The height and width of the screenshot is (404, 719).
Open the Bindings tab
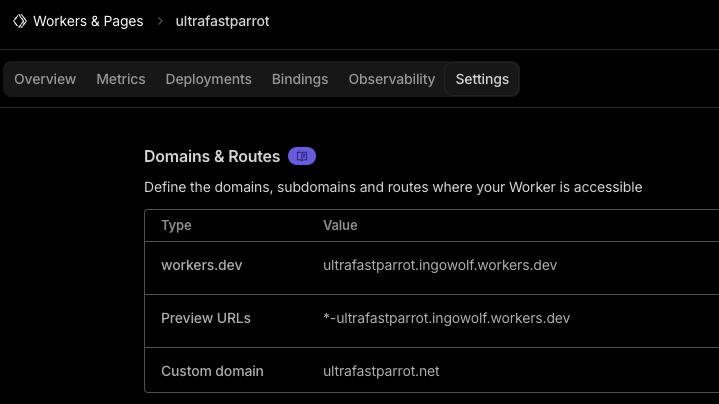300,79
